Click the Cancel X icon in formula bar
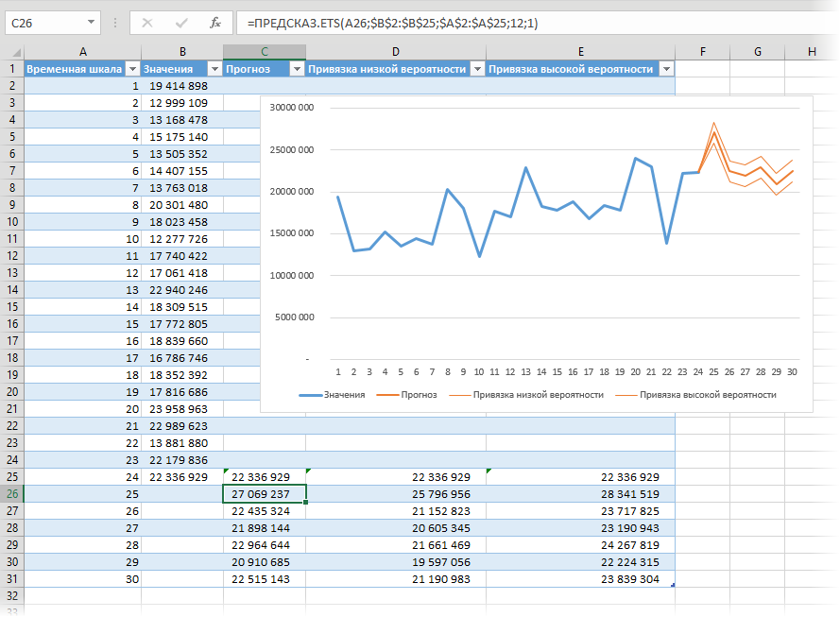This screenshot has width=840, height=617. 147,23
